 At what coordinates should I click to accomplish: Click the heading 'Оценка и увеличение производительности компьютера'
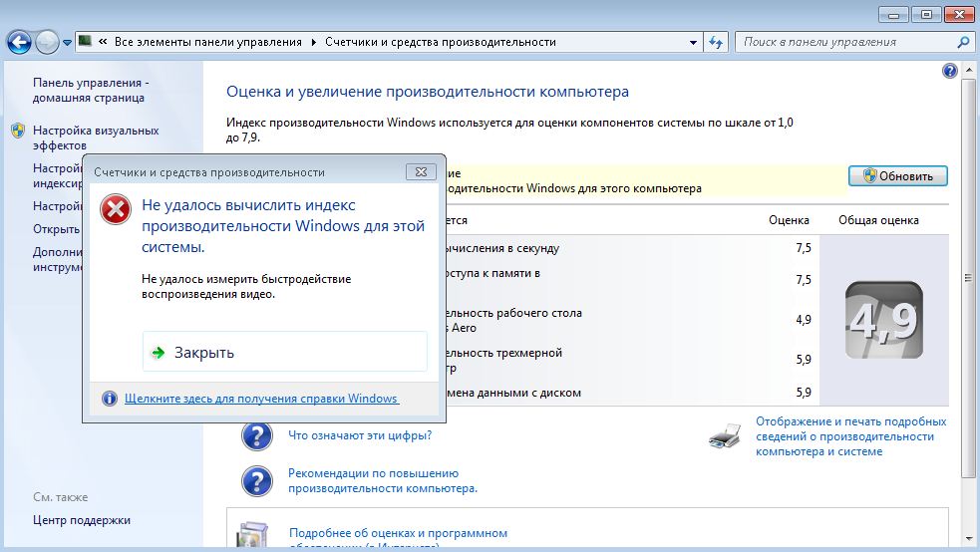click(428, 92)
